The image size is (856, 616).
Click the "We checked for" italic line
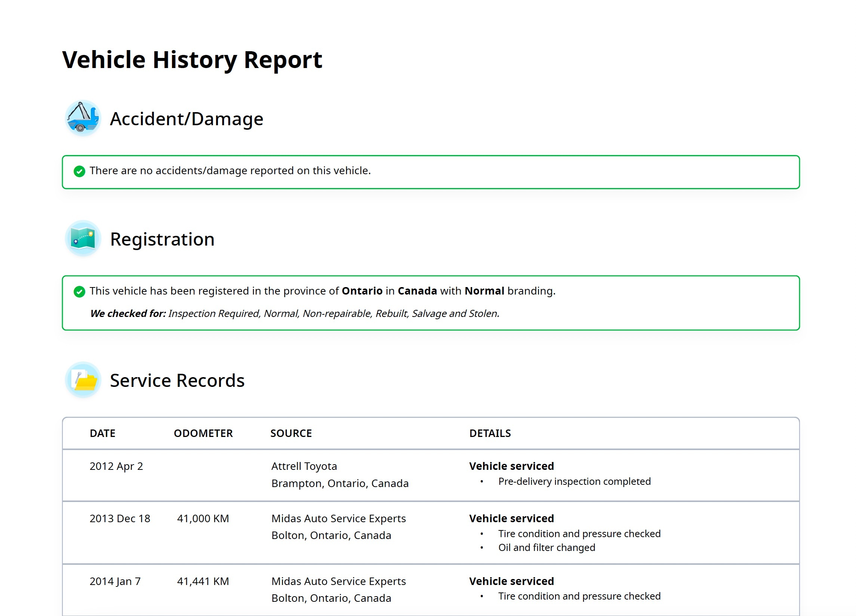(x=295, y=314)
